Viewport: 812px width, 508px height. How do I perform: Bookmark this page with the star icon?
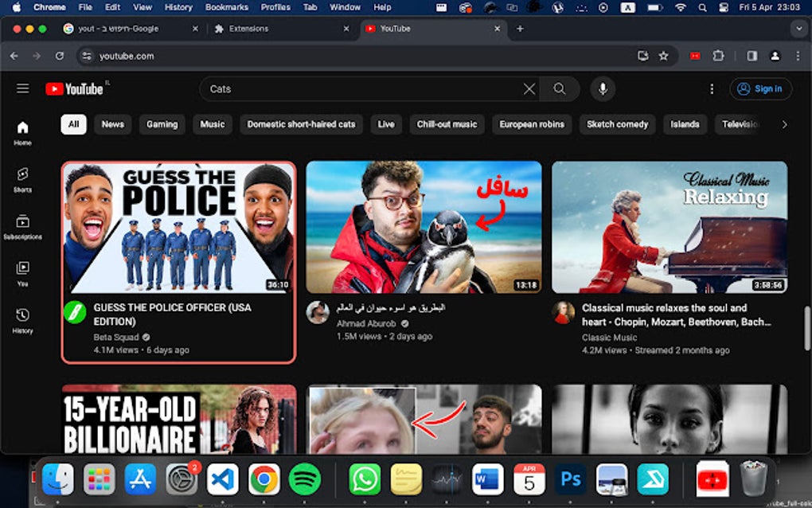(663, 56)
